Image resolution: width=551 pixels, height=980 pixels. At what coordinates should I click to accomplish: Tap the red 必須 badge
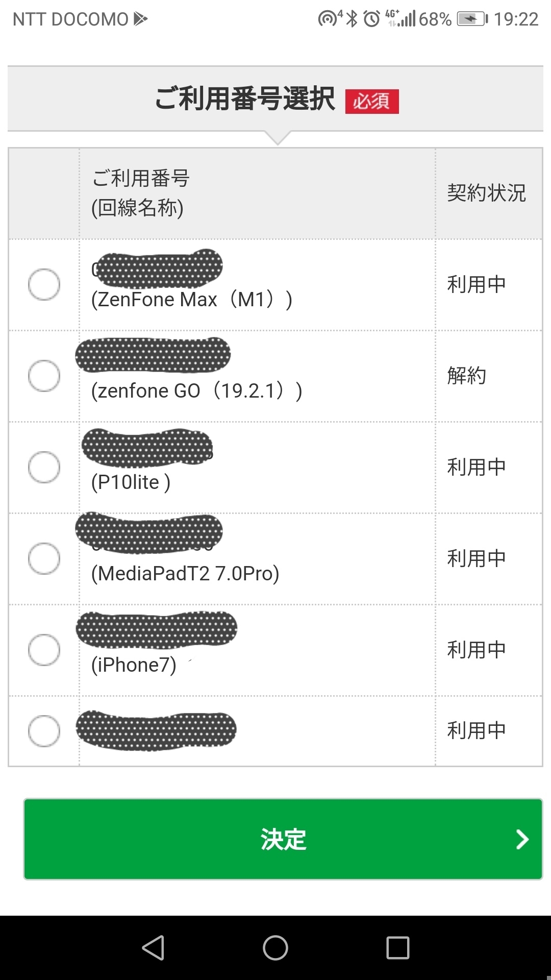coord(372,101)
